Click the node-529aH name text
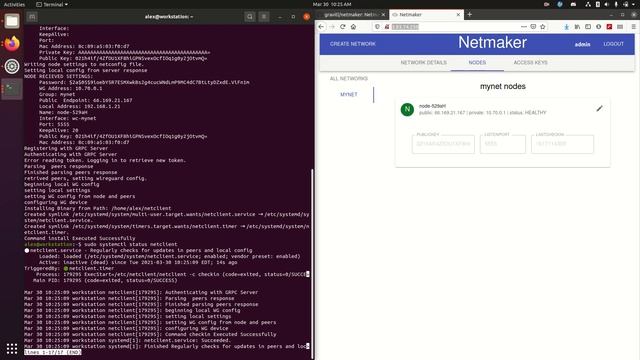Screen dimensions: 640x360 (432, 106)
